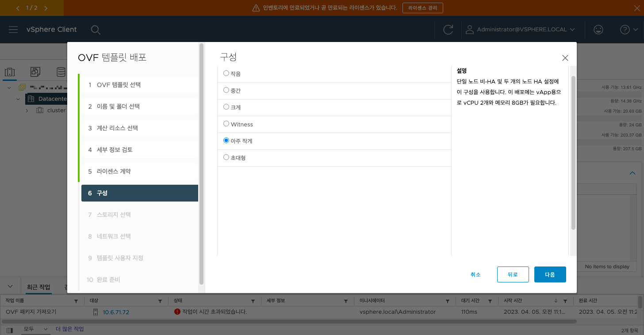
Task: Click the 작업이 시간 초과되었습니다 status text
Action: 215,312
